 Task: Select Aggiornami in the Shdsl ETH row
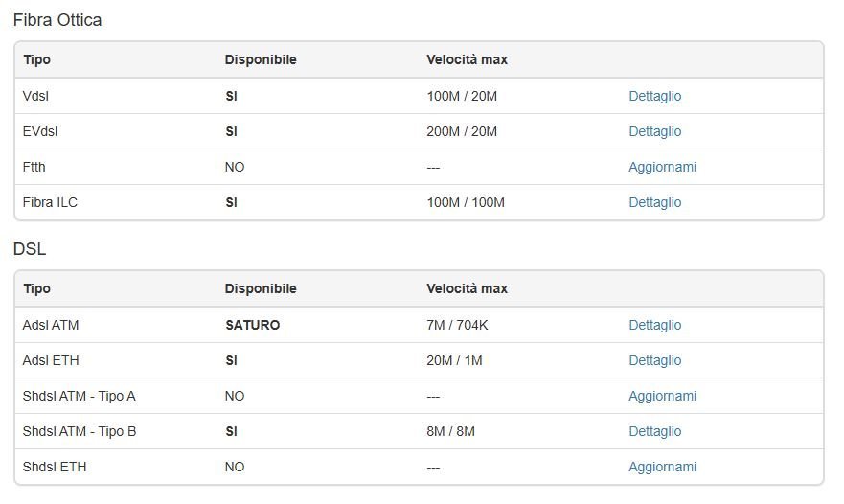[662, 467]
